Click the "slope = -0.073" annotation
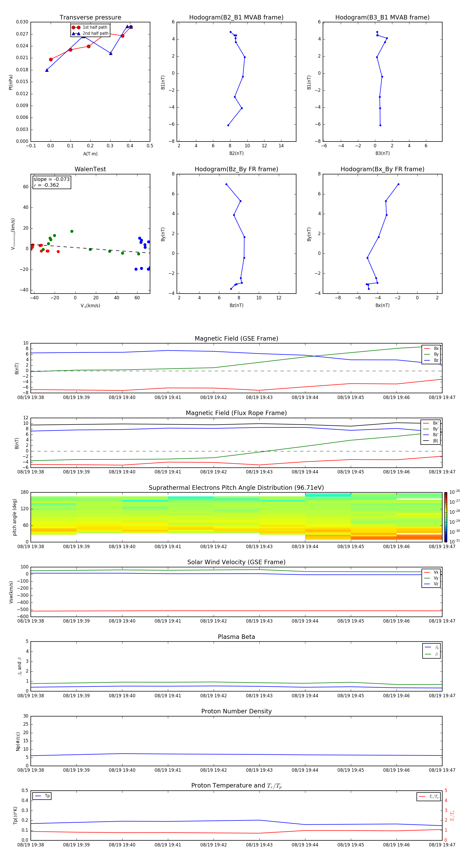 (52, 179)
